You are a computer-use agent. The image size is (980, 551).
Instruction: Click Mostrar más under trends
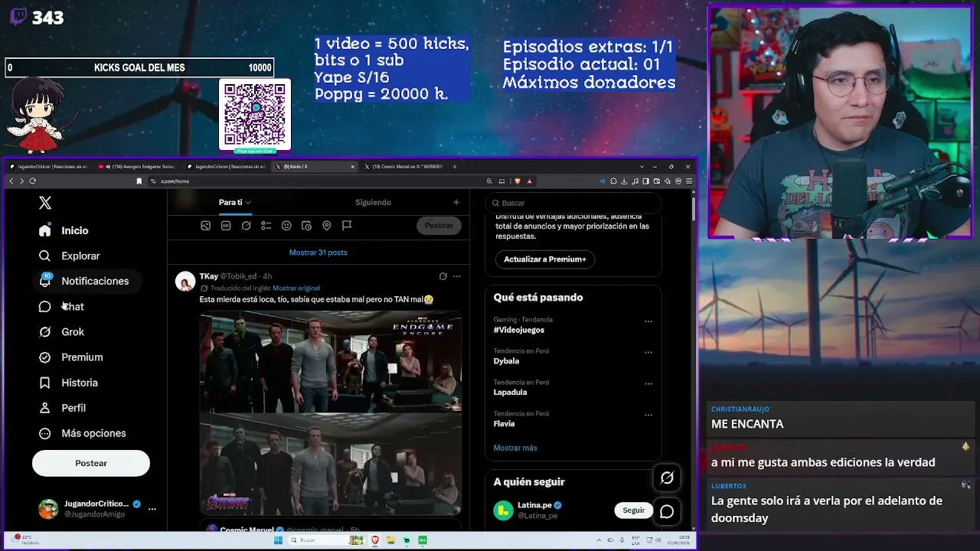coord(515,448)
